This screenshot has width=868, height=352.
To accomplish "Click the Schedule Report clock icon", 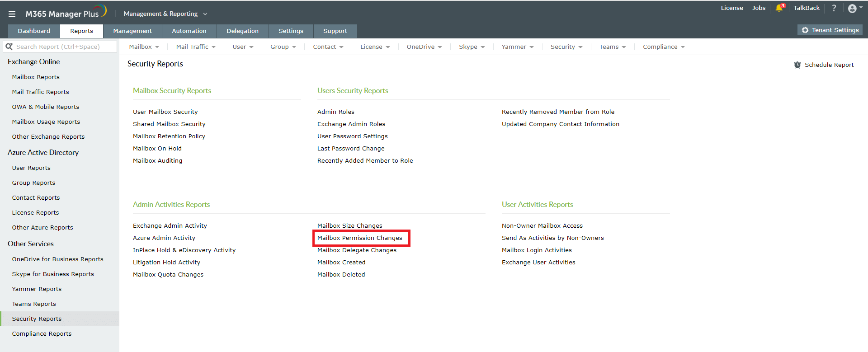I will click(x=797, y=65).
